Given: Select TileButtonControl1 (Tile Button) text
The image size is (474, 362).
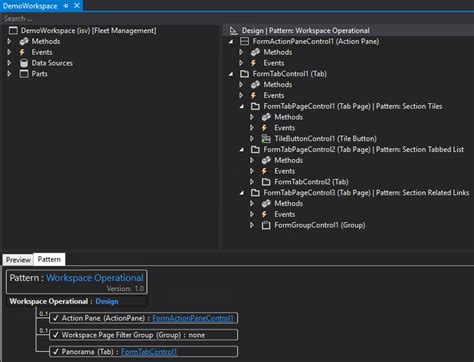Looking at the screenshot, I should pyautogui.click(x=325, y=139).
